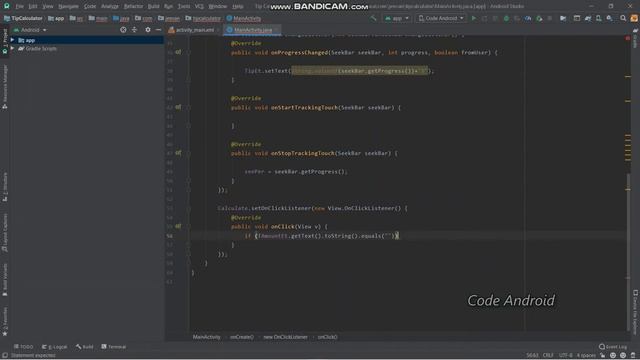Viewport: 640px width, 360px height.
Task: Click new OnClickListener in code breadcrumb
Action: 285,337
